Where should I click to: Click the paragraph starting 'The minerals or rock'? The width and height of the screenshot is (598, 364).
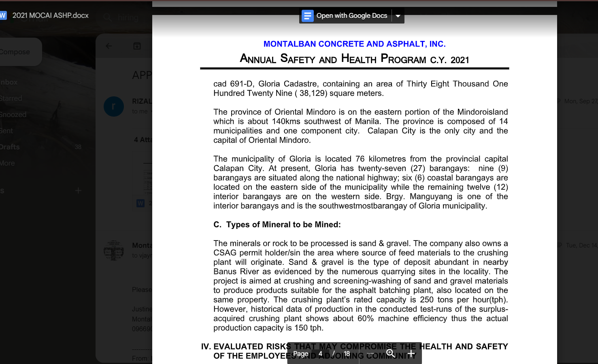[361, 285]
